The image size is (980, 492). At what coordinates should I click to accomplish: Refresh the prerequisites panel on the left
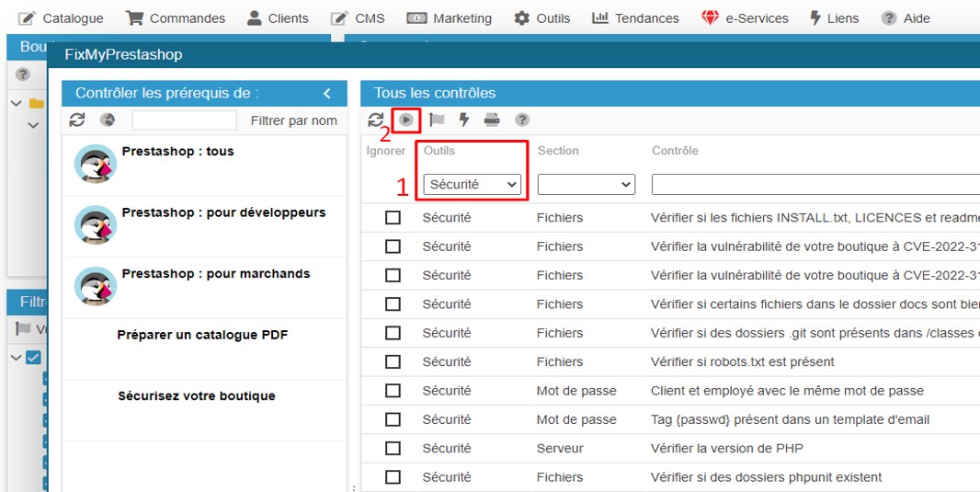coord(77,120)
